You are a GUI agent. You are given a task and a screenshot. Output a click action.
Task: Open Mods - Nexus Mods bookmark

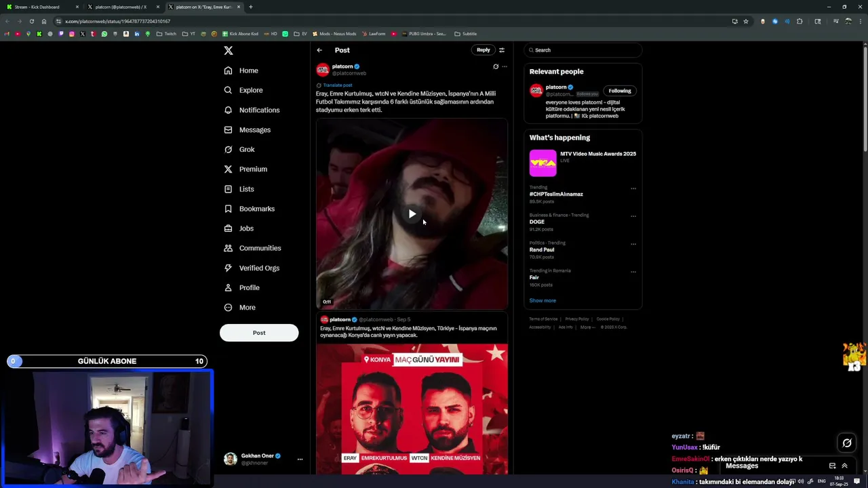(x=334, y=34)
